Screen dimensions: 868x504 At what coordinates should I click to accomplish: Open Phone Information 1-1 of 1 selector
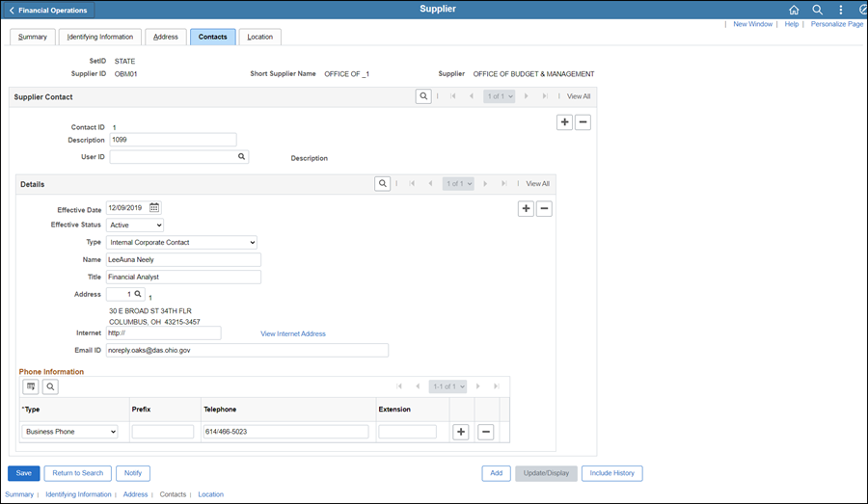point(448,386)
